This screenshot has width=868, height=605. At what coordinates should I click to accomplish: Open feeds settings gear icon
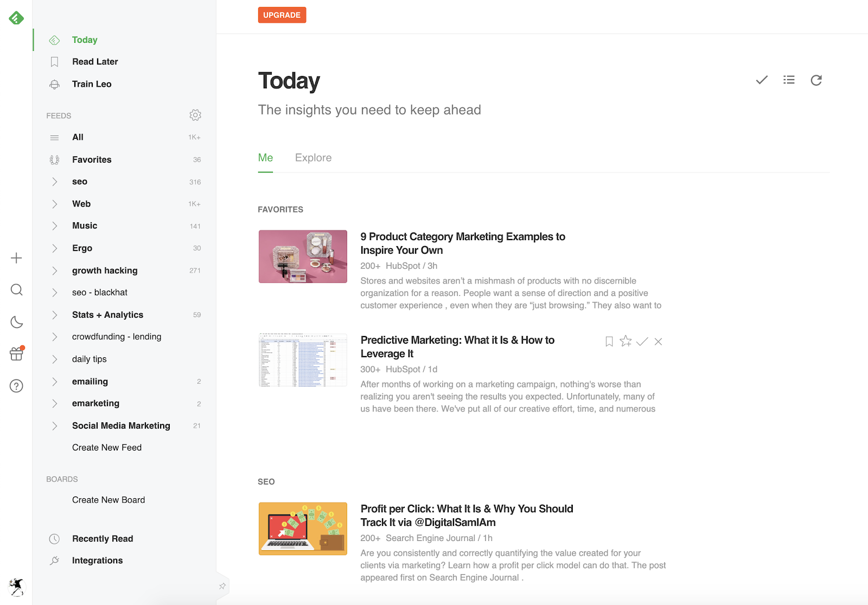[x=195, y=115]
